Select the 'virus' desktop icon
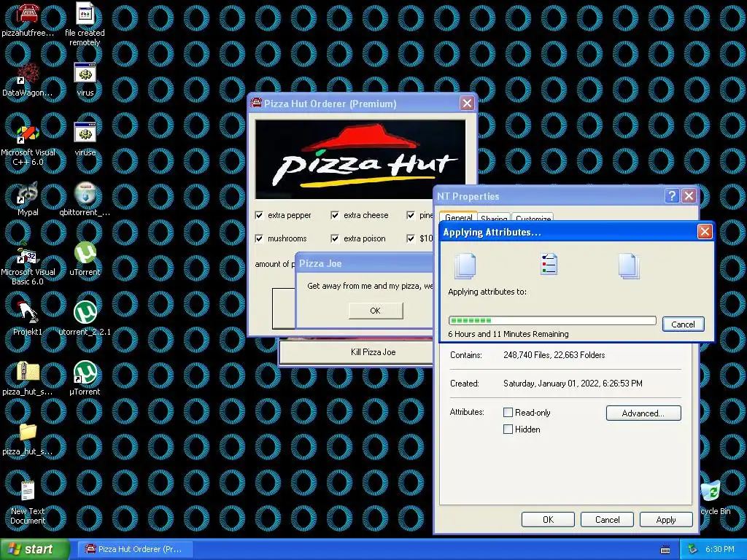 [x=85, y=74]
